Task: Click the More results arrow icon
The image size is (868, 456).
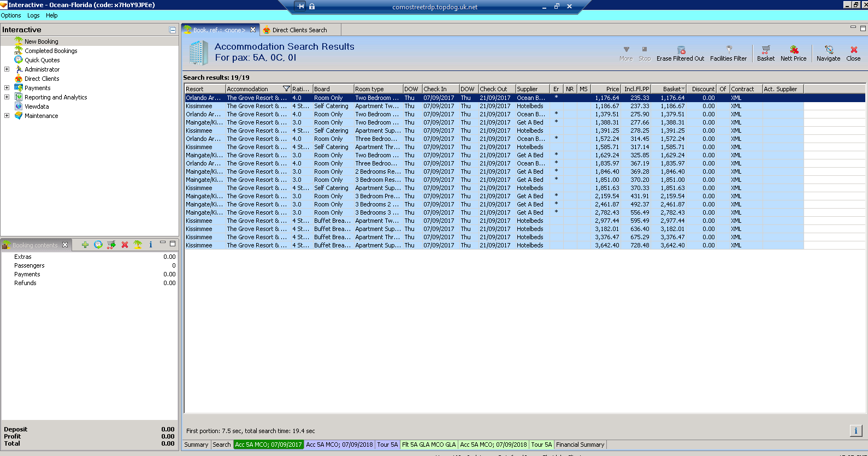Action: (626, 50)
